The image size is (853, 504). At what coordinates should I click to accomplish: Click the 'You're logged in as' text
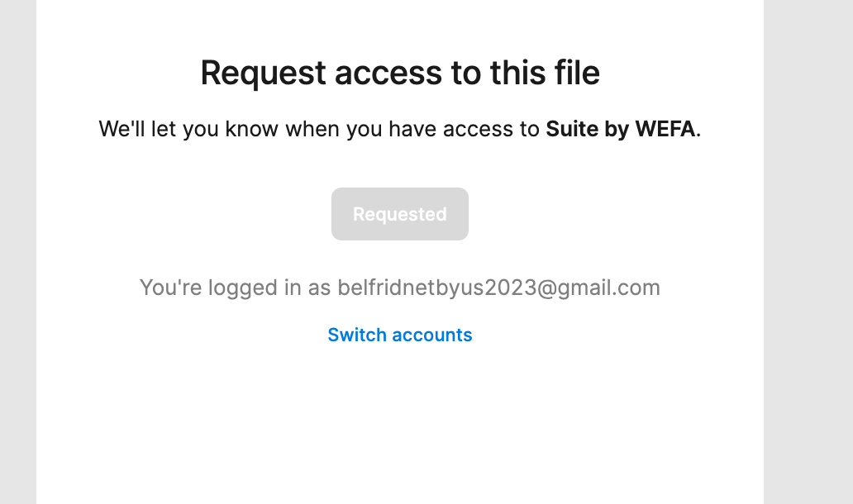(x=235, y=288)
